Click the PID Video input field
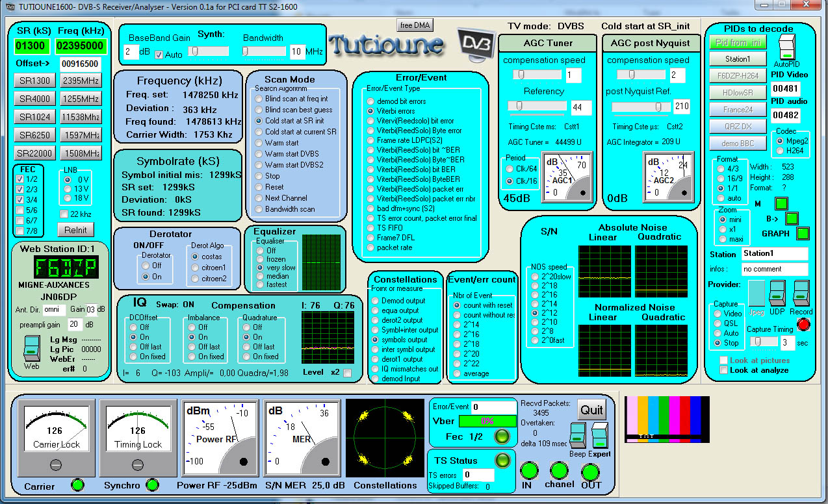 click(x=786, y=88)
